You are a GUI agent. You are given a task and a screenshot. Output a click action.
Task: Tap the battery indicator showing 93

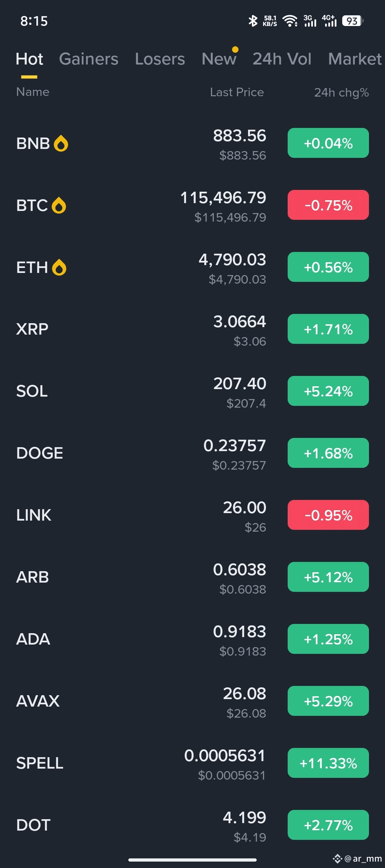pyautogui.click(x=353, y=21)
